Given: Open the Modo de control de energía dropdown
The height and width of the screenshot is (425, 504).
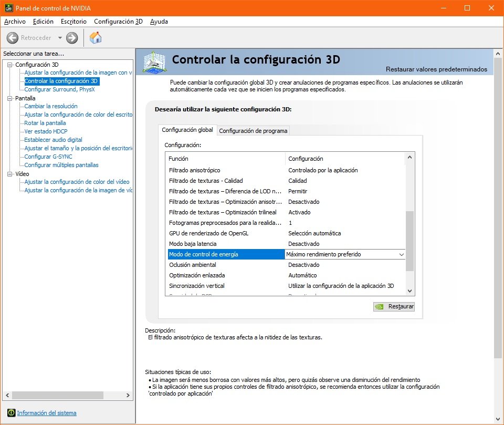Looking at the screenshot, I should click(402, 254).
